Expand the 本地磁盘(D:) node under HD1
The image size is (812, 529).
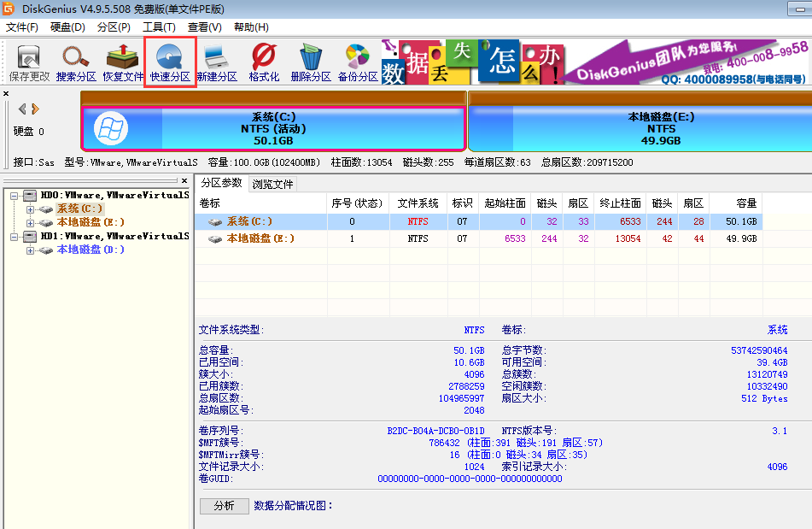coord(30,250)
